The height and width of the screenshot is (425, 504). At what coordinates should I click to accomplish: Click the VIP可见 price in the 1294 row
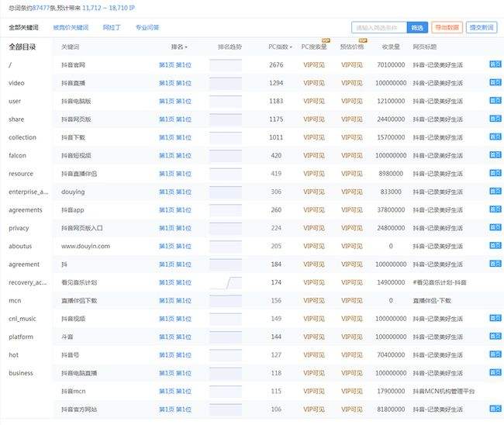pos(352,83)
